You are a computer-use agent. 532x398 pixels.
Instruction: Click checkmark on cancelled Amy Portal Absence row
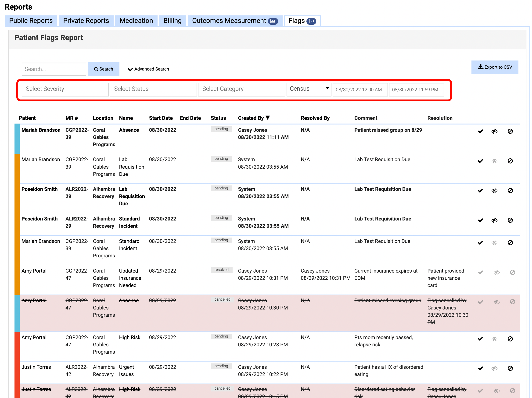480,302
